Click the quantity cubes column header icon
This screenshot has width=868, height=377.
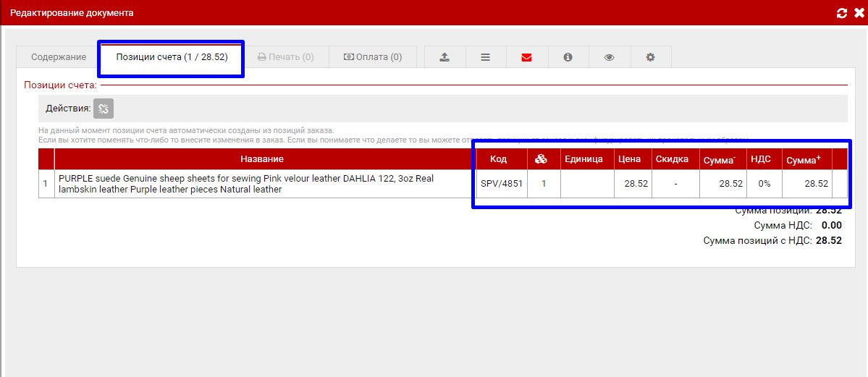541,159
